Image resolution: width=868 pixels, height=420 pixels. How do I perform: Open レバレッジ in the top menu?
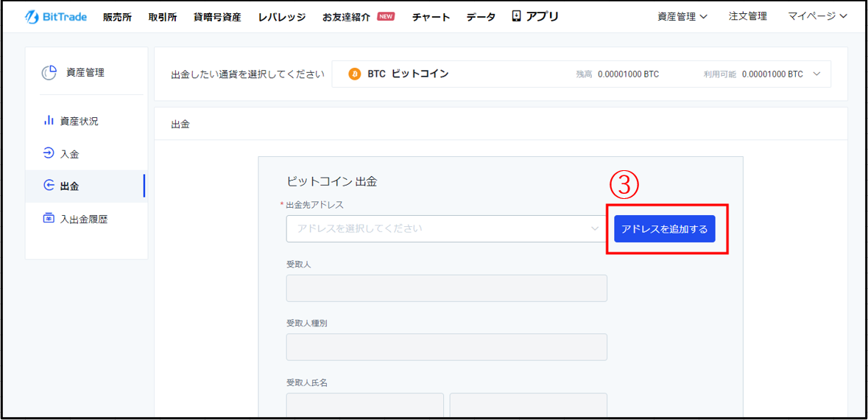click(282, 17)
